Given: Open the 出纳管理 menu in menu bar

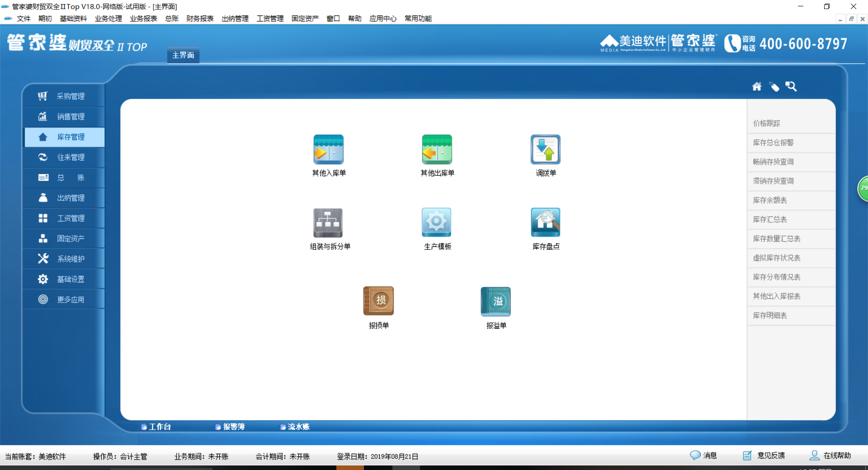Looking at the screenshot, I should (x=235, y=19).
